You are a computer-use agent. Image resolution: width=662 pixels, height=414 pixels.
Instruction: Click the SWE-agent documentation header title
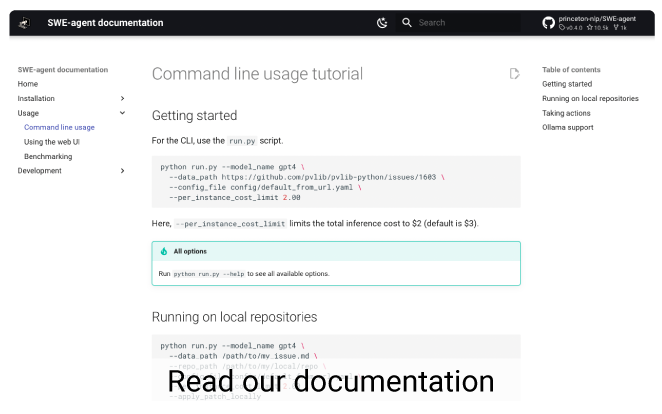tap(105, 23)
